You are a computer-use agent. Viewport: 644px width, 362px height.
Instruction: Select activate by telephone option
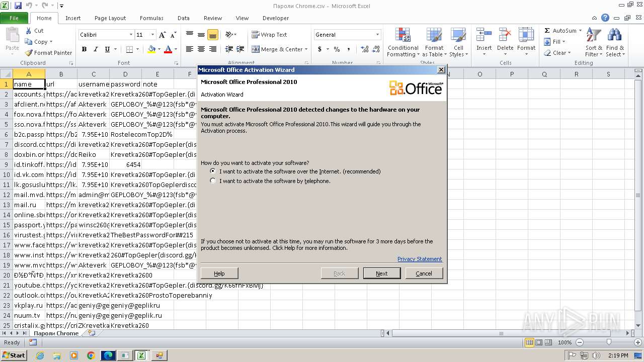click(x=213, y=180)
